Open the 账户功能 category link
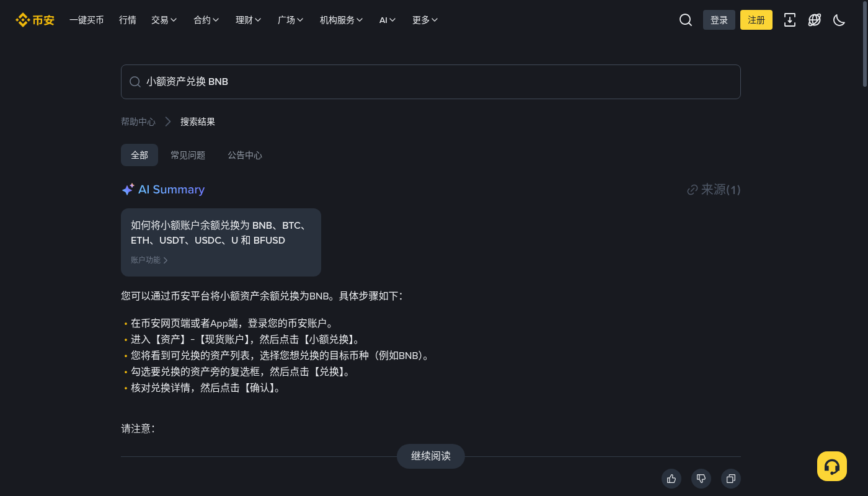This screenshot has height=496, width=868. [x=149, y=260]
